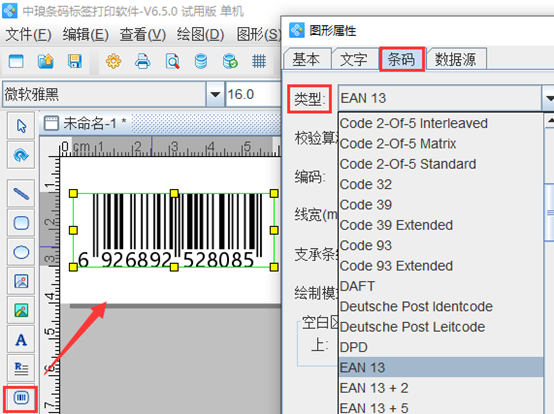The width and height of the screenshot is (554, 414).
Task: Click the top-middle resize handle of barcode
Action: pos(174,193)
